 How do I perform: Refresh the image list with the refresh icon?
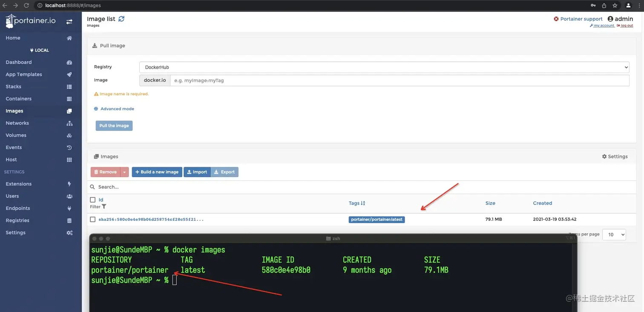click(121, 19)
